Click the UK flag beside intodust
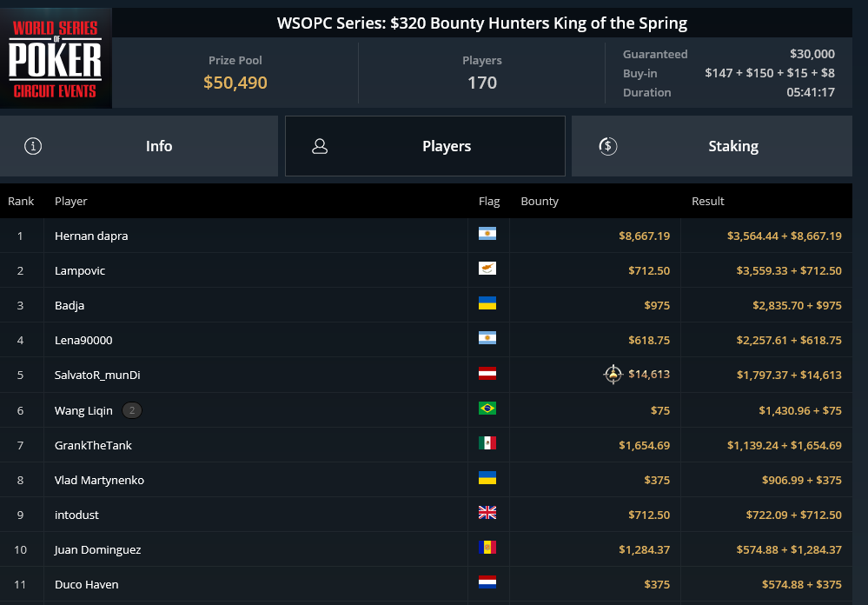This screenshot has height=605, width=868. (x=487, y=513)
